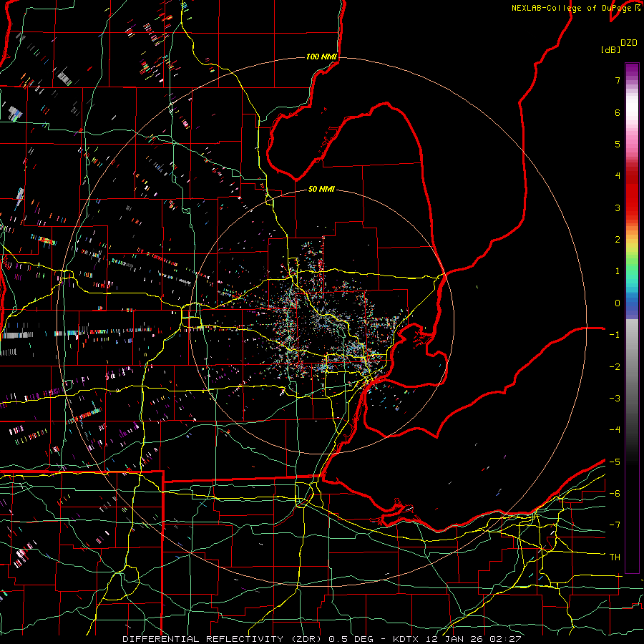
Task: Click the "KDTX" station identifier in caption
Action: pyautogui.click(x=407, y=639)
